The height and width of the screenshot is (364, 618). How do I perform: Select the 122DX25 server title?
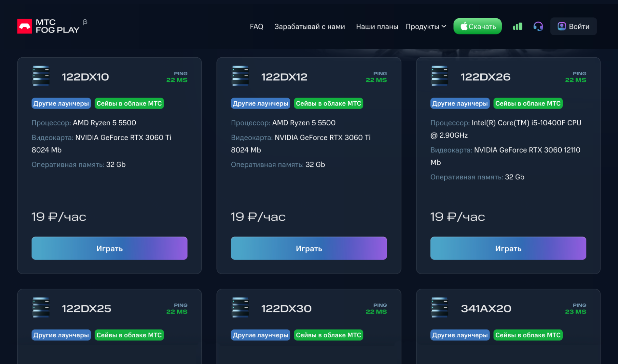[x=86, y=308]
